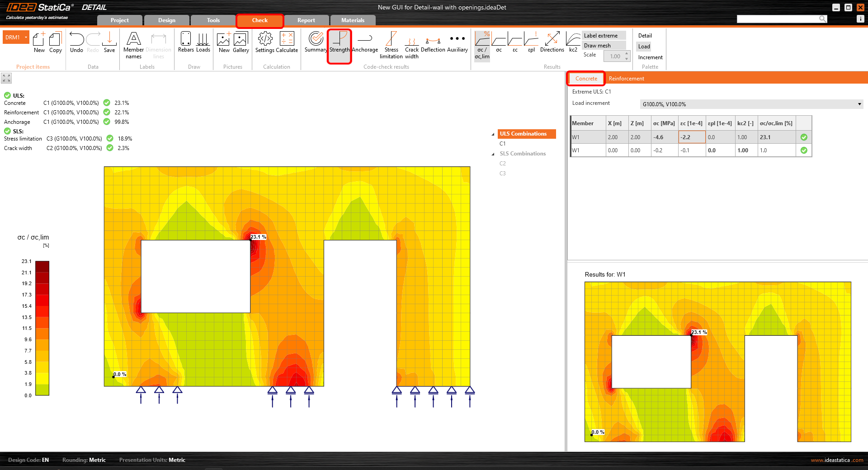Toggle Label extreme option
The image size is (868, 470).
(x=603, y=36)
